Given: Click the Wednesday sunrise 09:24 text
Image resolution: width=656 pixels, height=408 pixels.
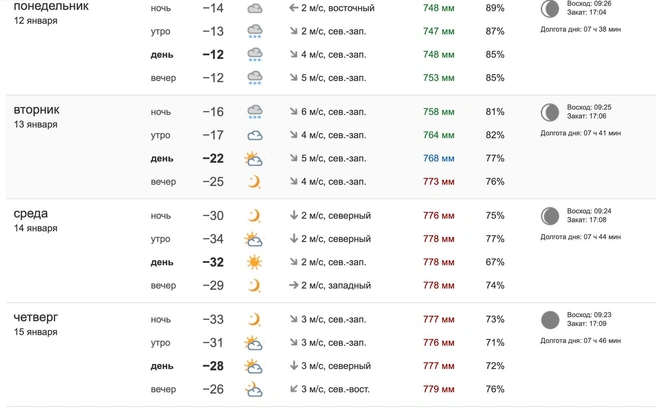Looking at the screenshot, I should coord(589,211).
